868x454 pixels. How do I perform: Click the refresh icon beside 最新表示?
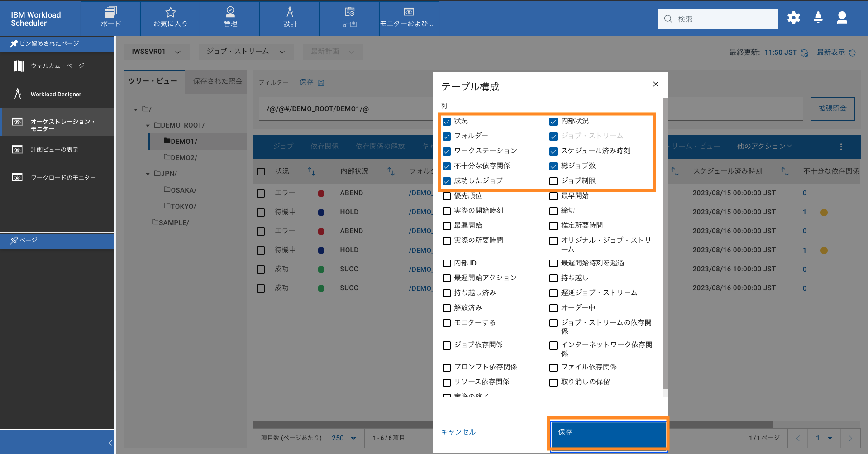854,52
